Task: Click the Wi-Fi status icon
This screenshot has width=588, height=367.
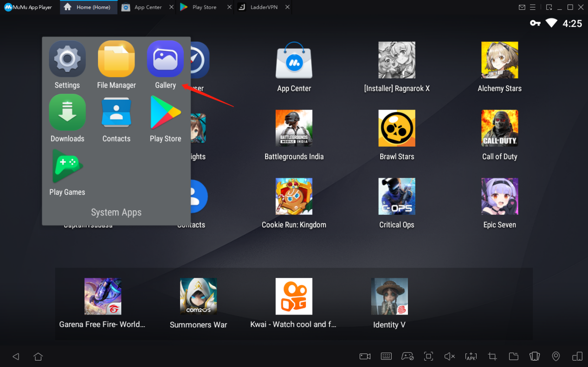Action: [x=551, y=23]
